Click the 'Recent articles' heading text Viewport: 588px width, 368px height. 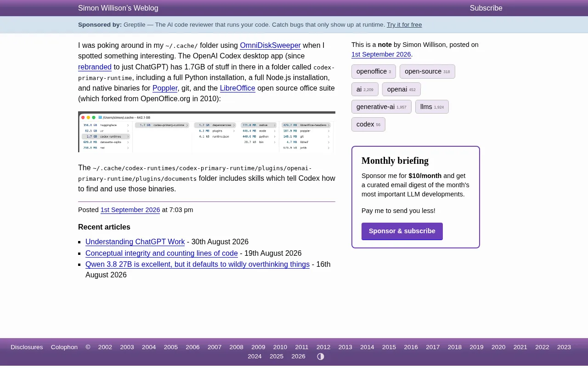[x=104, y=227]
